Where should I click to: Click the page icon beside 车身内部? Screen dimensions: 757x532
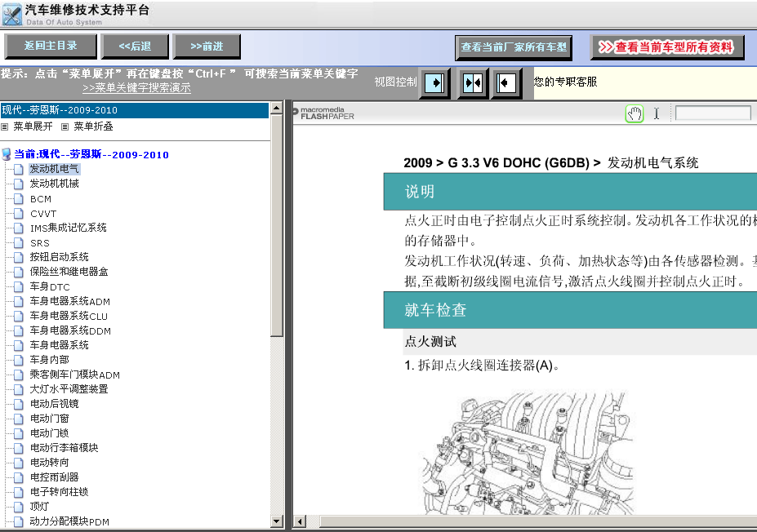pos(18,360)
